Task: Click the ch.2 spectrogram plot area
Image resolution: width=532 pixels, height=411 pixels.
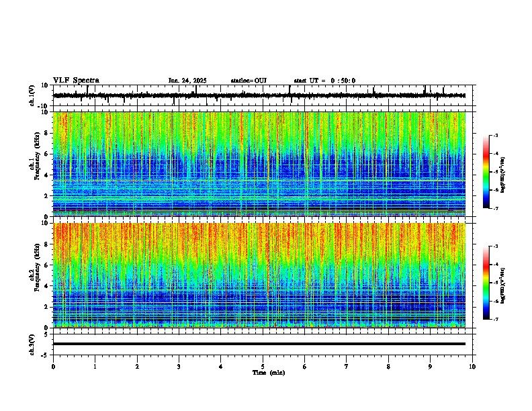Action: click(259, 275)
